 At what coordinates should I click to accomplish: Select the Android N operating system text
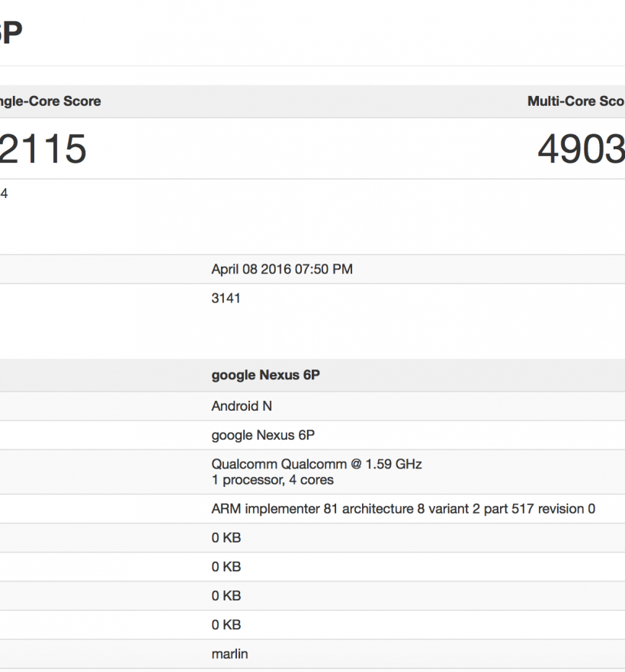tap(241, 406)
